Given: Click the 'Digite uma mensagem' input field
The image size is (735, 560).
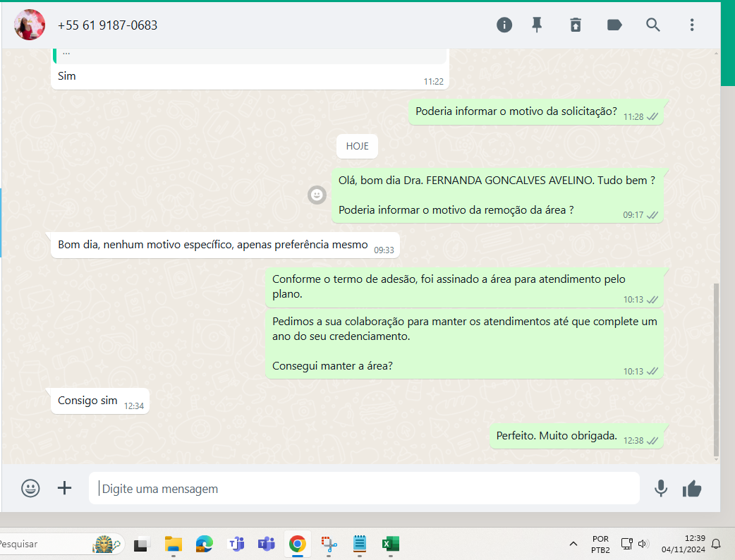Looking at the screenshot, I should [x=363, y=489].
